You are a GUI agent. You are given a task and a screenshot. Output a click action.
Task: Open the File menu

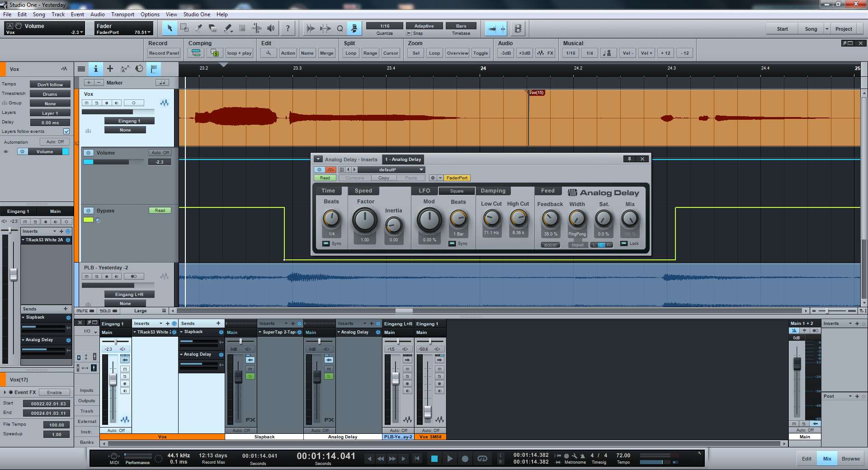pos(7,14)
